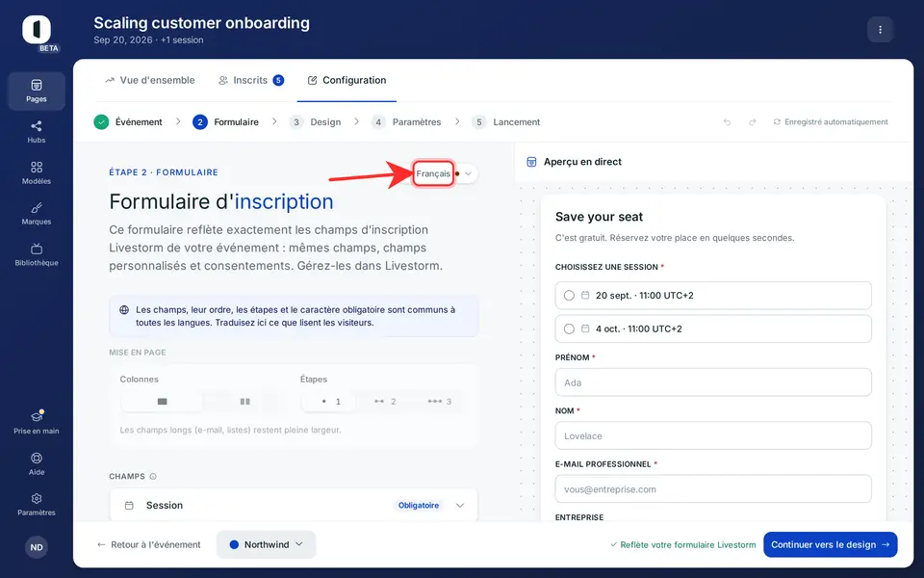Image resolution: width=924 pixels, height=578 pixels.
Task: Go to step 2 Formulaire
Action: [225, 122]
